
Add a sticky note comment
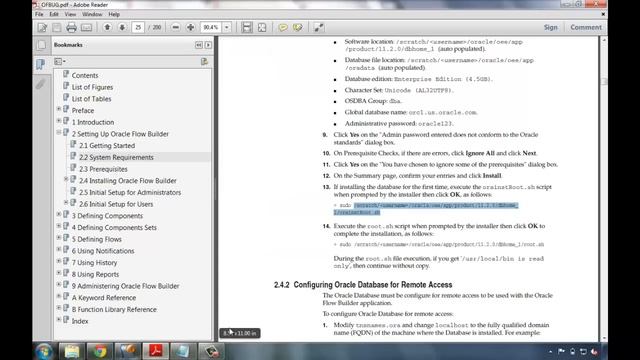283,27
